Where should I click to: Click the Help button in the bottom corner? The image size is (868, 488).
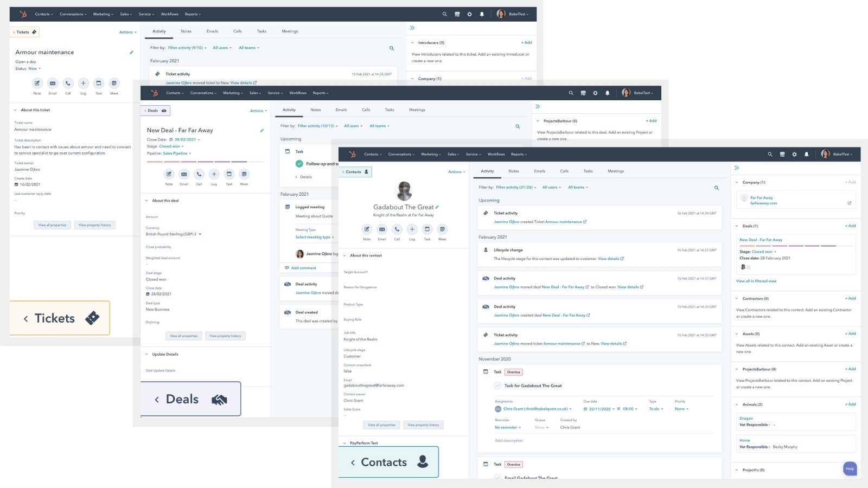pos(850,468)
